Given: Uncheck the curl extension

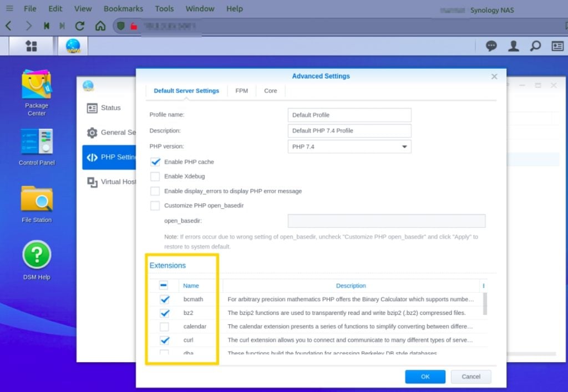Looking at the screenshot, I should point(164,340).
